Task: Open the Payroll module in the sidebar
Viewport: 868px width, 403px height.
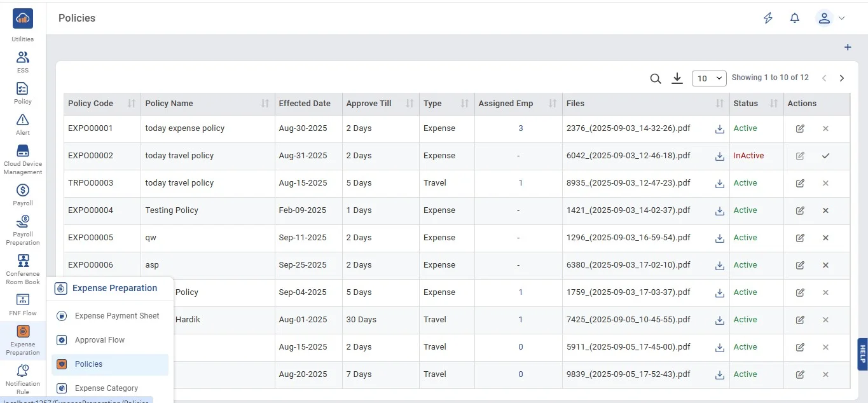Action: click(23, 195)
